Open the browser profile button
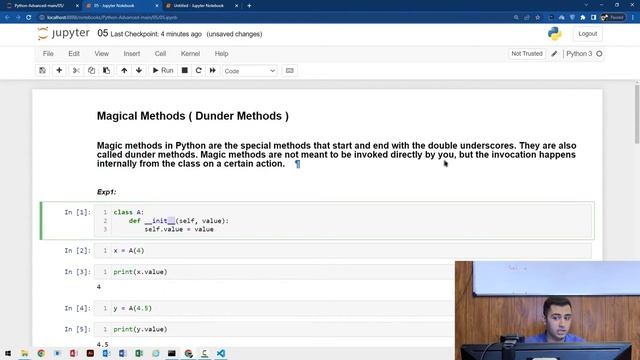 (613, 18)
